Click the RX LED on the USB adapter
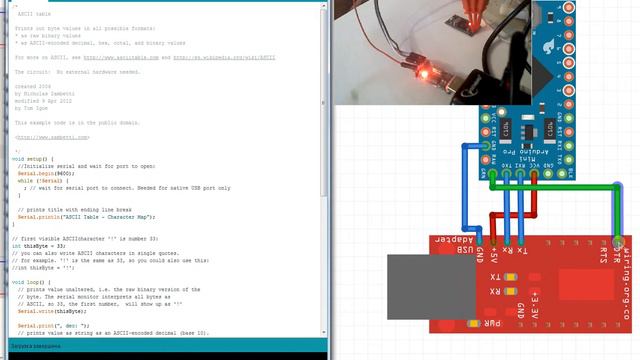 [x=511, y=291]
